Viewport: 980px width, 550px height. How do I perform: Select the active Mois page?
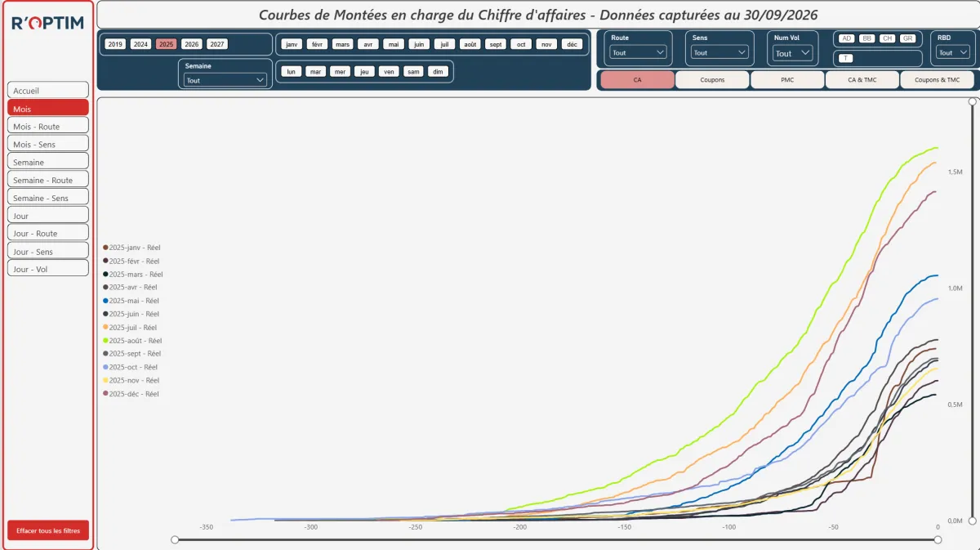47,108
